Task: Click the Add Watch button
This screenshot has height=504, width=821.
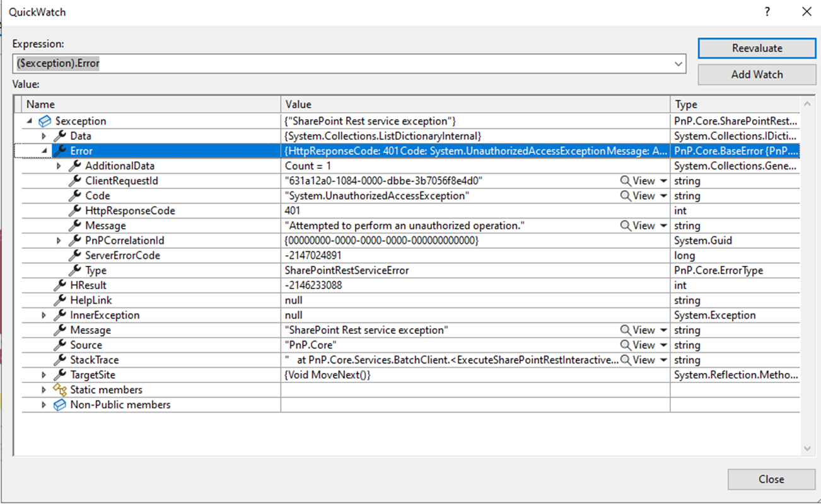Action: [756, 74]
